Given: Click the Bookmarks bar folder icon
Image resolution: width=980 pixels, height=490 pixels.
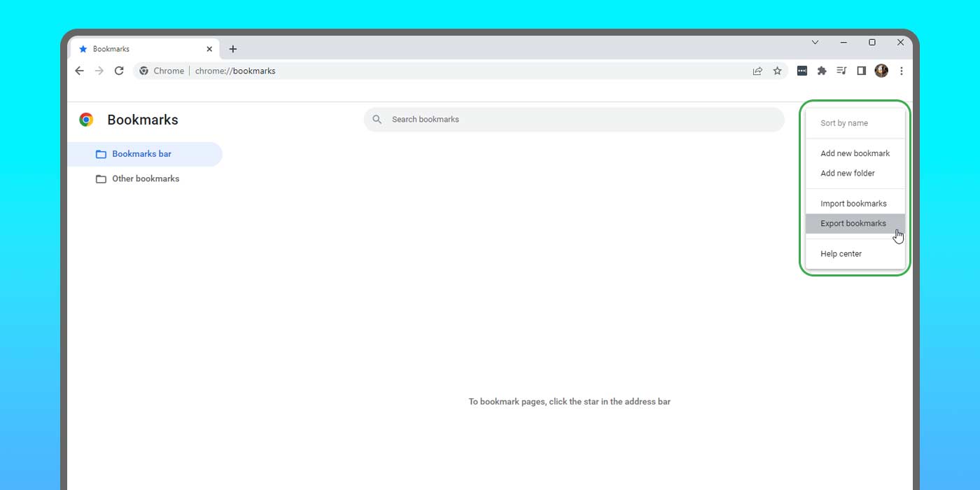Looking at the screenshot, I should pyautogui.click(x=101, y=153).
